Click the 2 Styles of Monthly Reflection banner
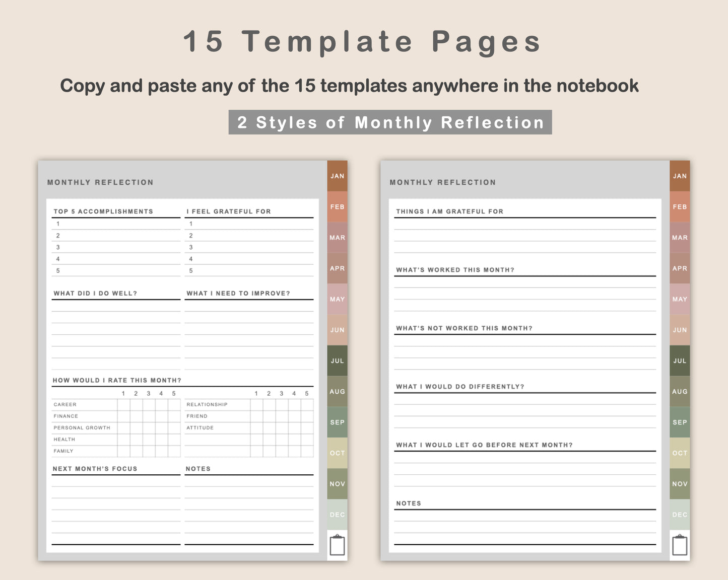 [390, 122]
